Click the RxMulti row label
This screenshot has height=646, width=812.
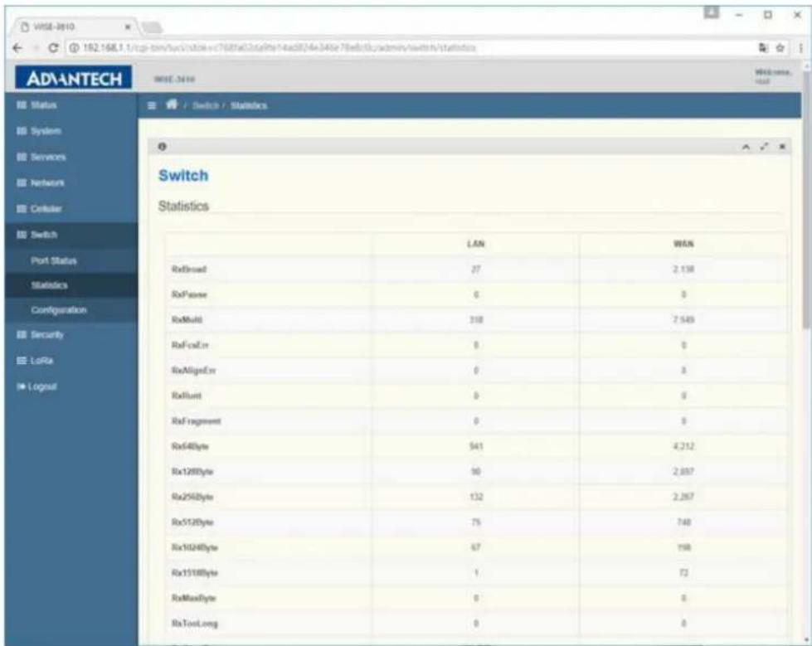[187, 320]
